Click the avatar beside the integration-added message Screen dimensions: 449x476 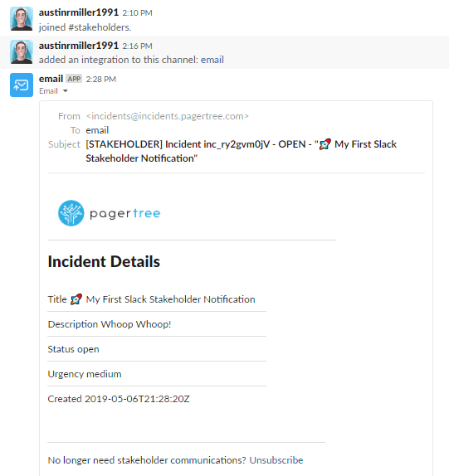[22, 51]
